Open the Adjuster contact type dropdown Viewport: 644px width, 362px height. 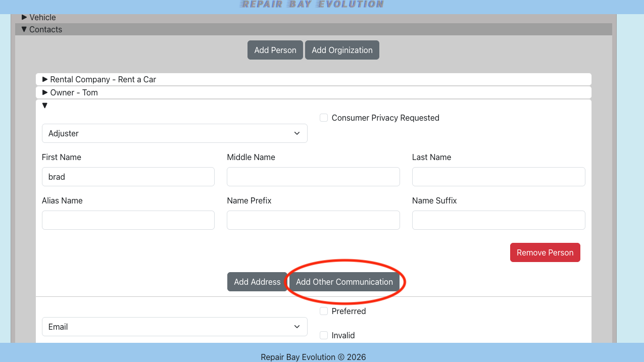[x=174, y=133]
